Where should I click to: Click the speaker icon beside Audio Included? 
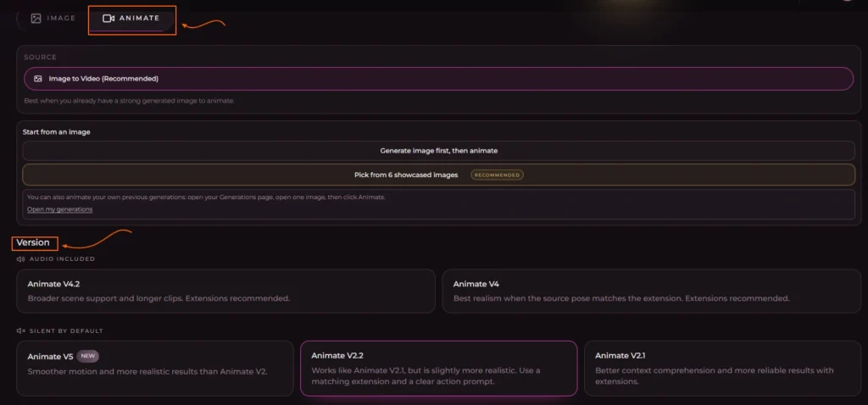click(21, 259)
